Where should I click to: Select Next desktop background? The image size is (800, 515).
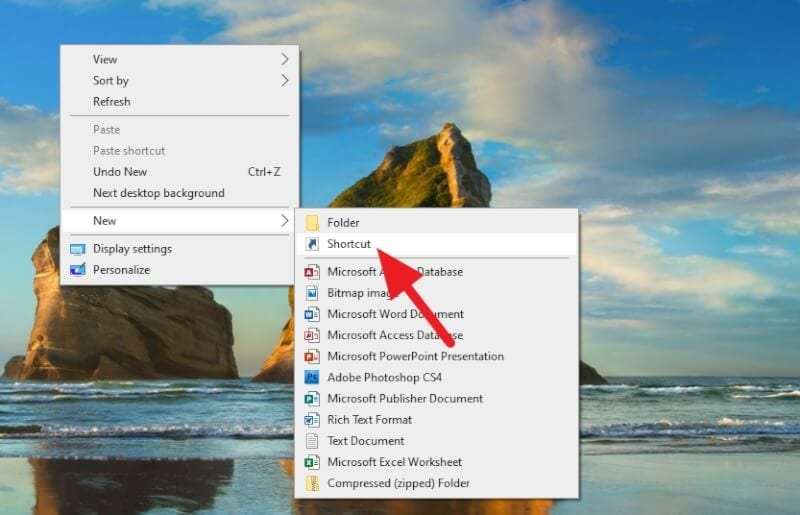(x=180, y=193)
